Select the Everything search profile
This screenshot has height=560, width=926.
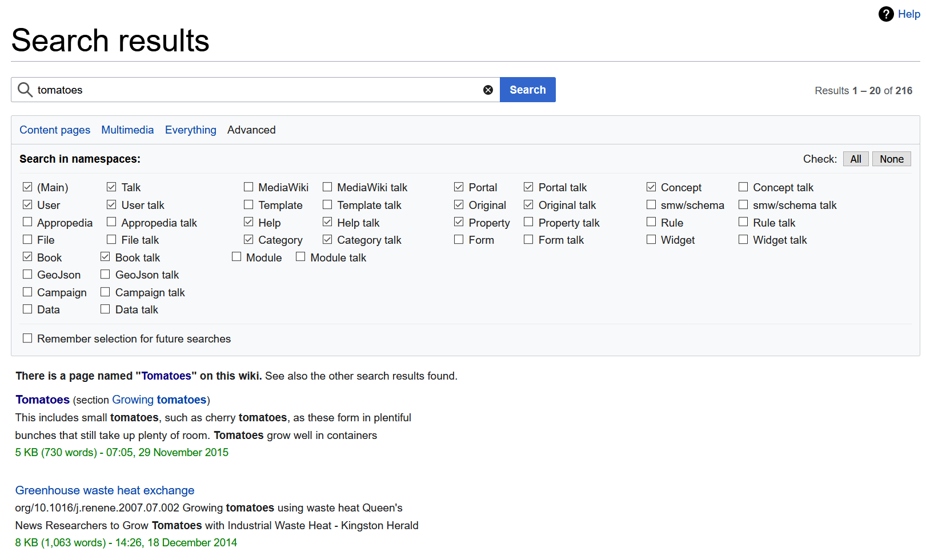(190, 130)
